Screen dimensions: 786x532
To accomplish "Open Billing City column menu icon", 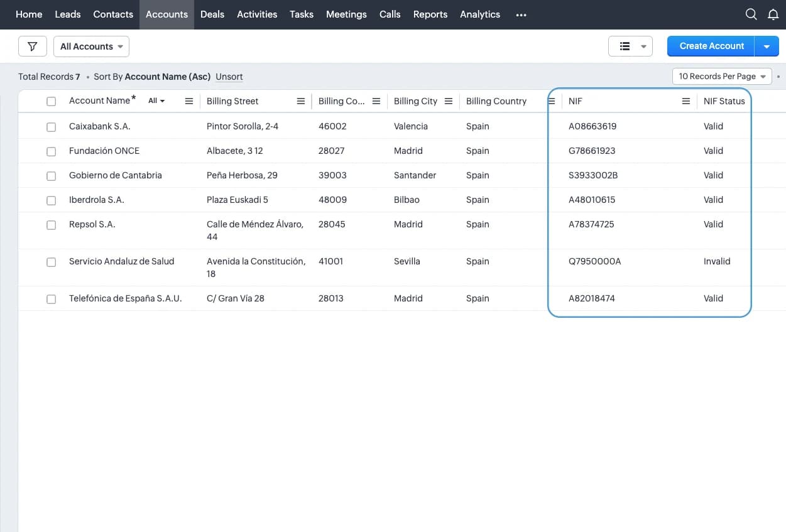I will 449,101.
